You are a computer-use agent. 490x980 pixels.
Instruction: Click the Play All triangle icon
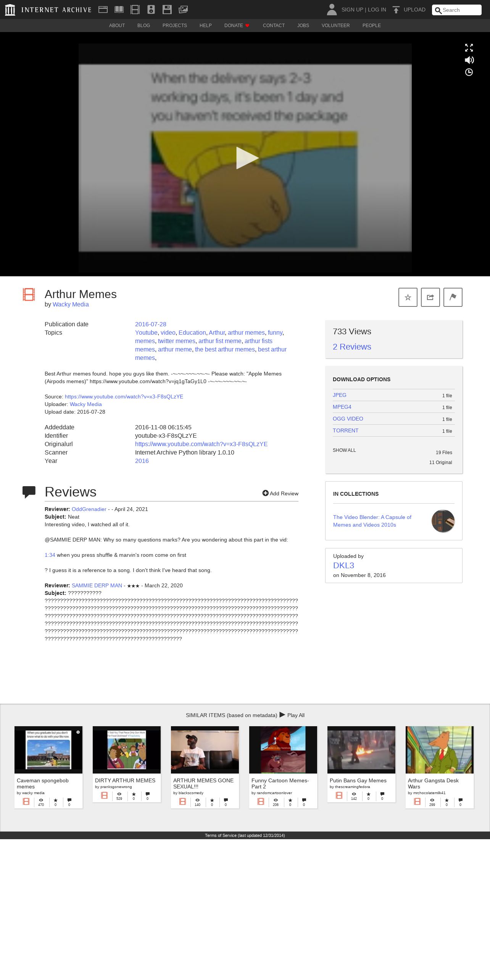pos(282,715)
